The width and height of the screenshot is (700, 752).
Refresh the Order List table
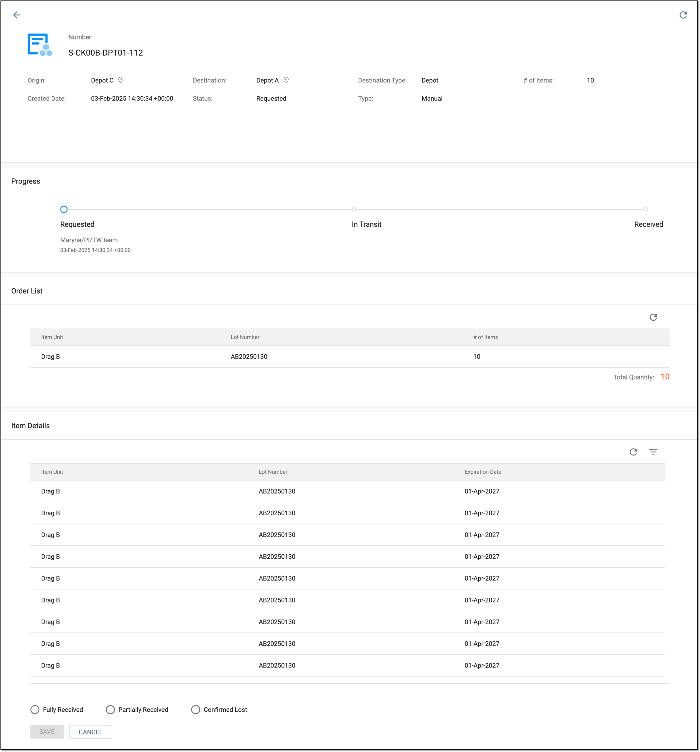pyautogui.click(x=653, y=317)
